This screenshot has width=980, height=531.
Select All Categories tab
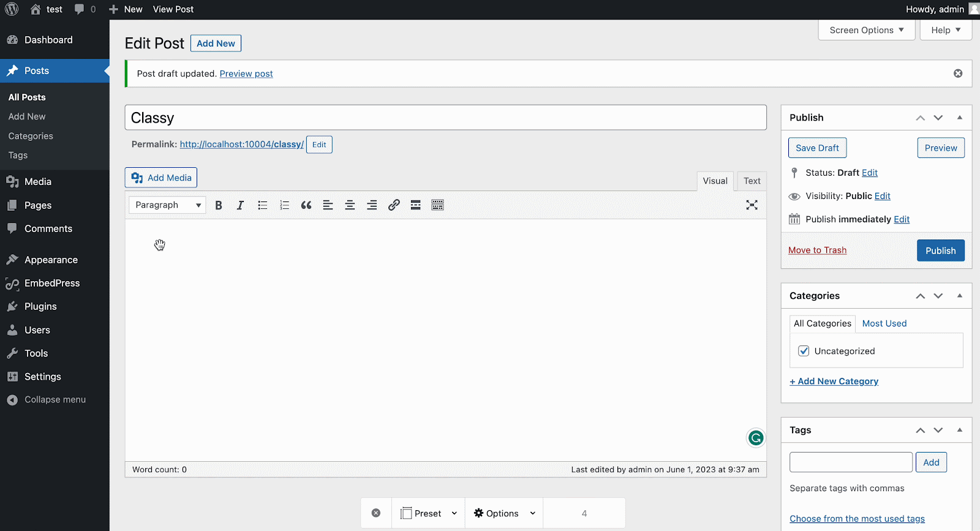pos(823,323)
